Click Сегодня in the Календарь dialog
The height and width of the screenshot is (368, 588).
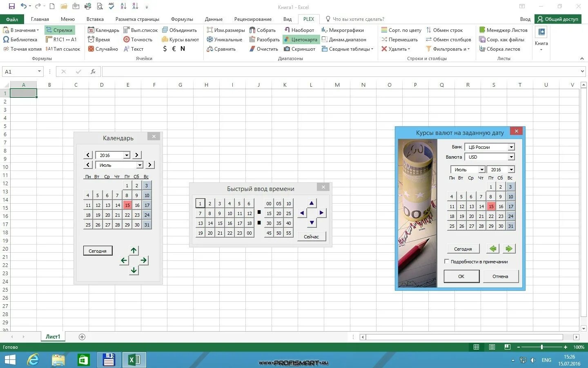98,250
